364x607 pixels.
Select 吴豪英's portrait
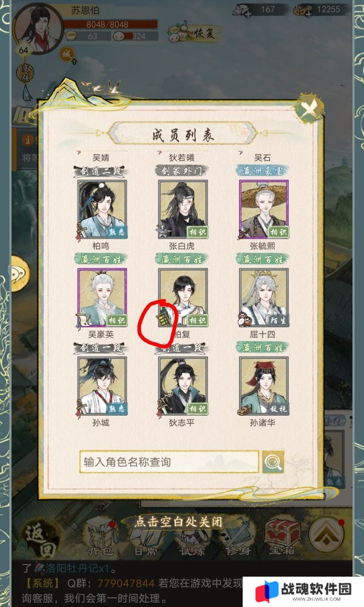pyautogui.click(x=102, y=297)
